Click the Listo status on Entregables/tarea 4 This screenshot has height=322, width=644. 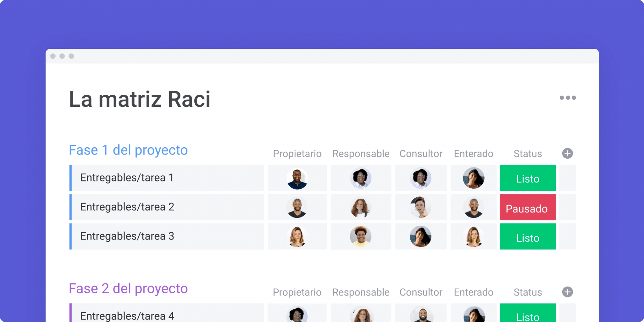click(x=527, y=316)
